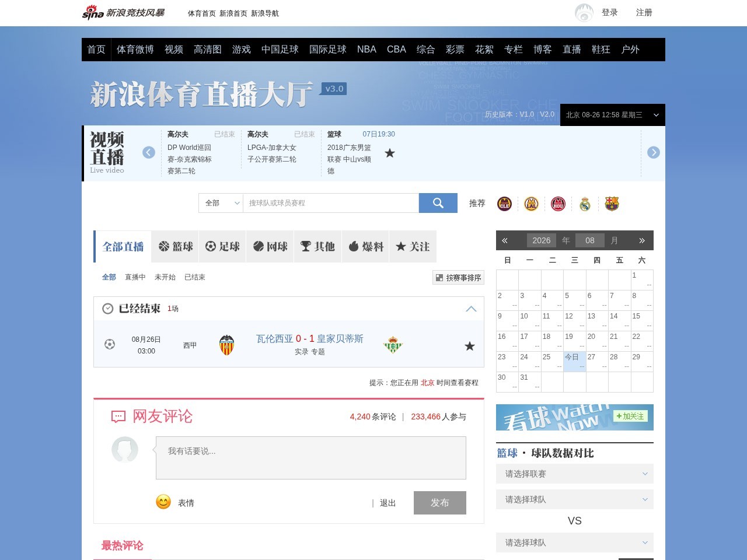Screen dimensions: 747x560
Task: Open the 专题 match topic link
Action: pyautogui.click(x=317, y=352)
